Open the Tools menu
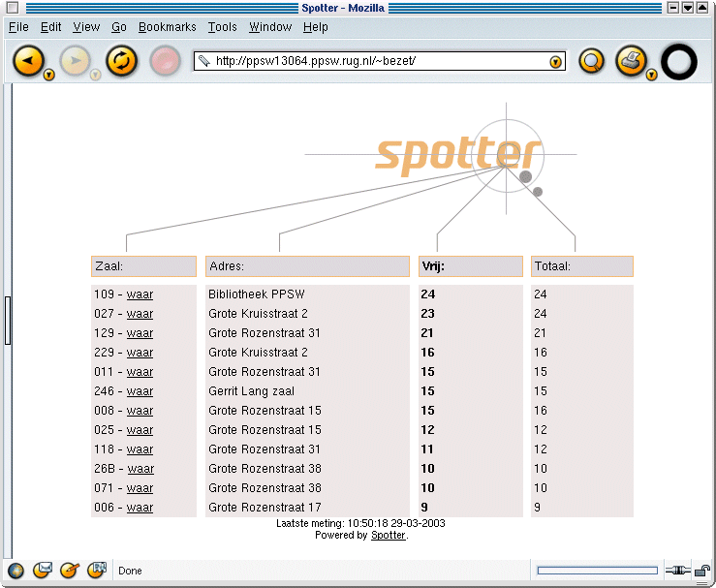 click(x=222, y=27)
